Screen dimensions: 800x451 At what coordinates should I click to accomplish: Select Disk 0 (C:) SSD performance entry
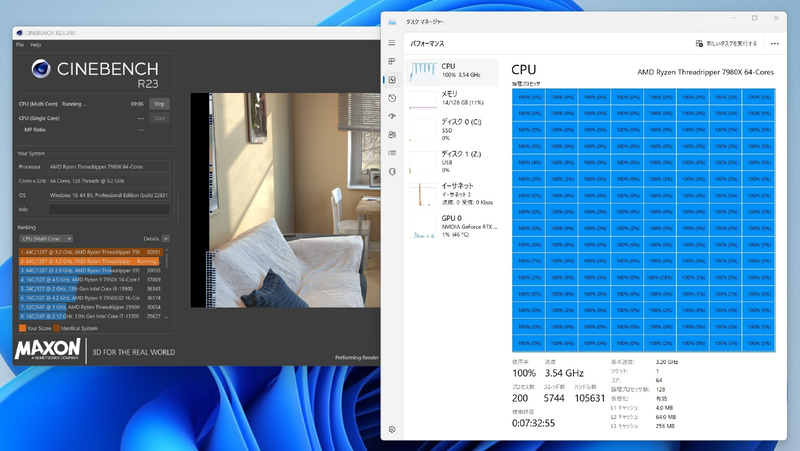click(x=452, y=130)
